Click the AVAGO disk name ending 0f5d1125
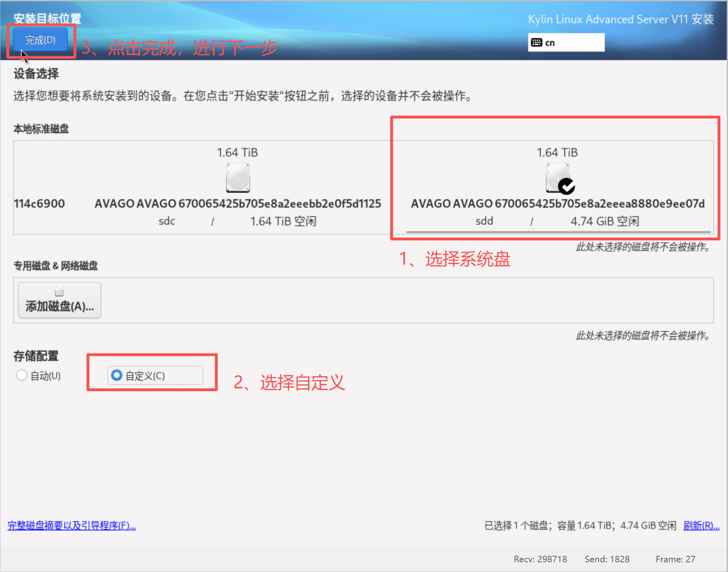Image resolution: width=728 pixels, height=572 pixels. 238,204
